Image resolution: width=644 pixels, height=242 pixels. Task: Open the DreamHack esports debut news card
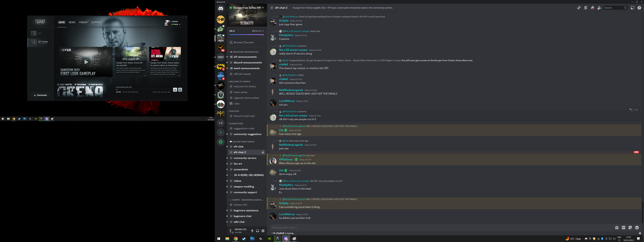pos(165,62)
